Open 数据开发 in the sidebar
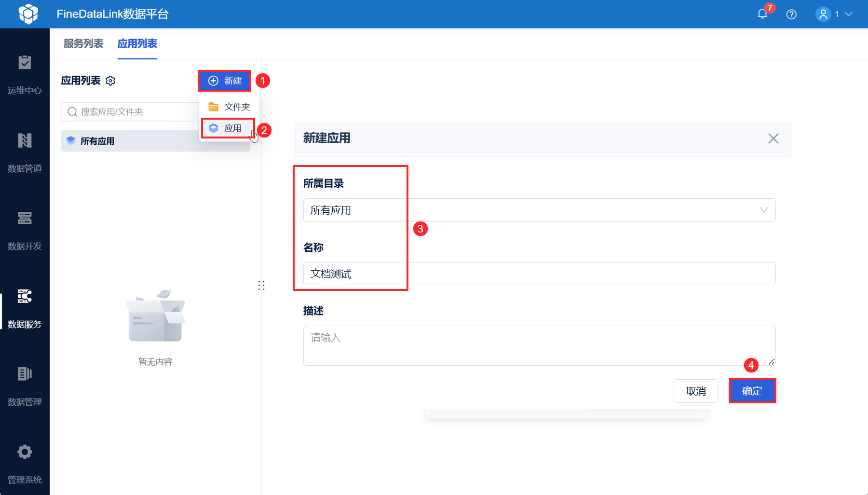The image size is (868, 495). (25, 231)
